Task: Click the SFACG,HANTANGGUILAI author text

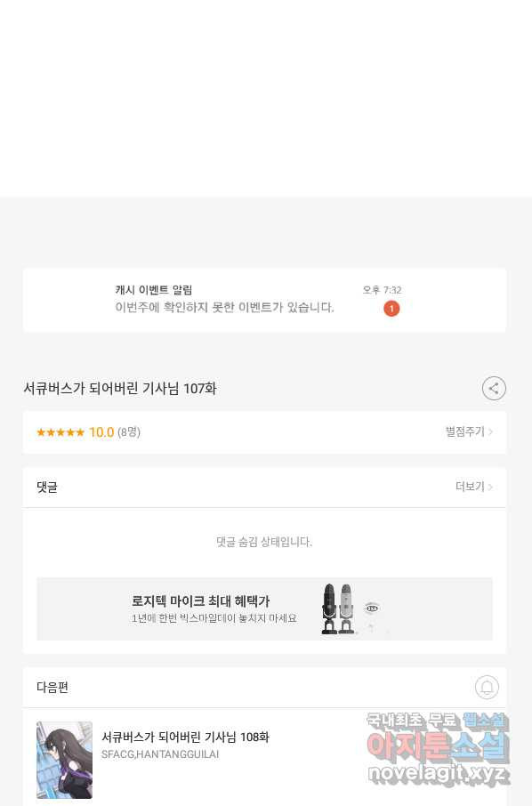Action: tap(160, 754)
